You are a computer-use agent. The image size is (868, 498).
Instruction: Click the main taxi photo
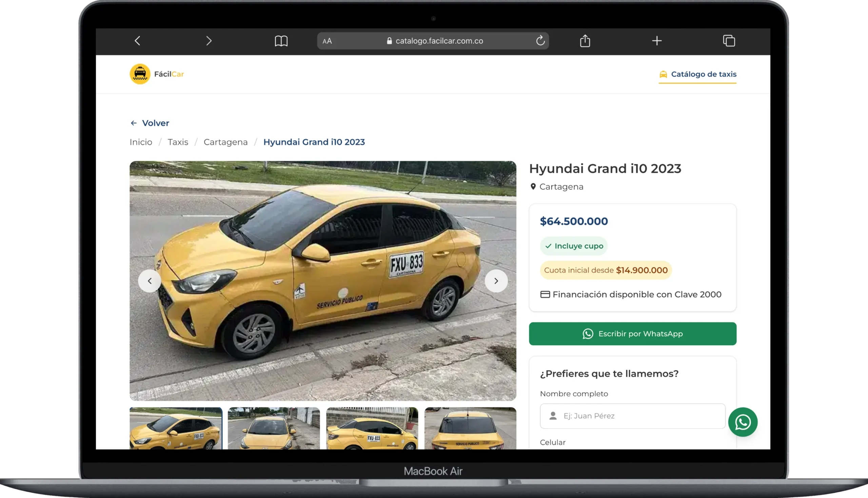[x=323, y=281]
